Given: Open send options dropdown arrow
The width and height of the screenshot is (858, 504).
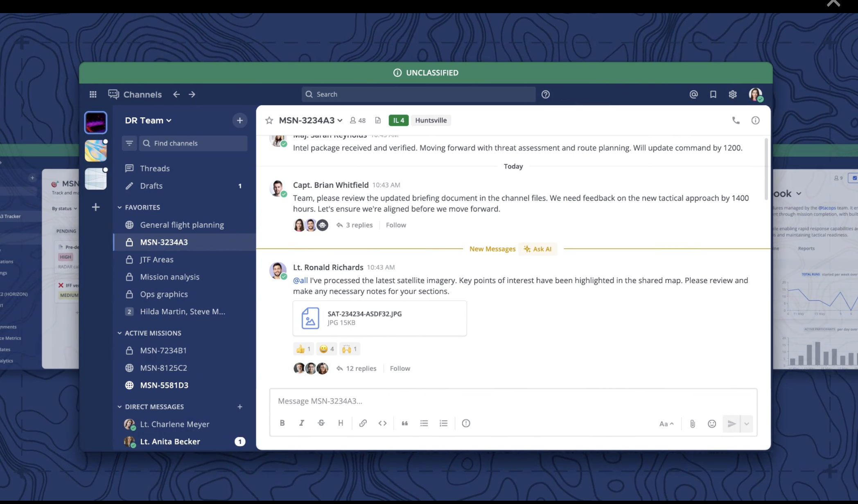Looking at the screenshot, I should [747, 424].
